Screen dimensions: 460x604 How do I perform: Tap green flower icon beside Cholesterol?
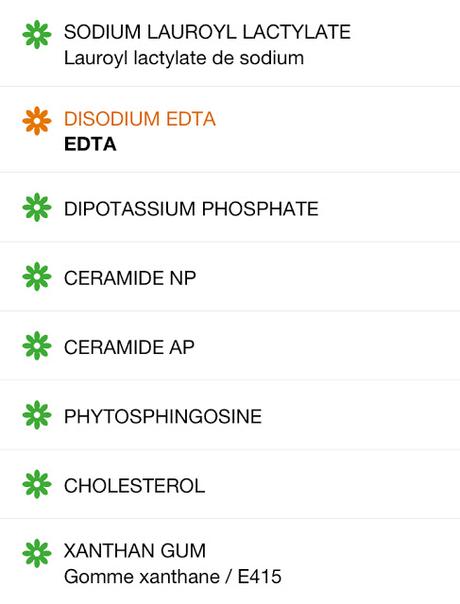click(x=37, y=484)
